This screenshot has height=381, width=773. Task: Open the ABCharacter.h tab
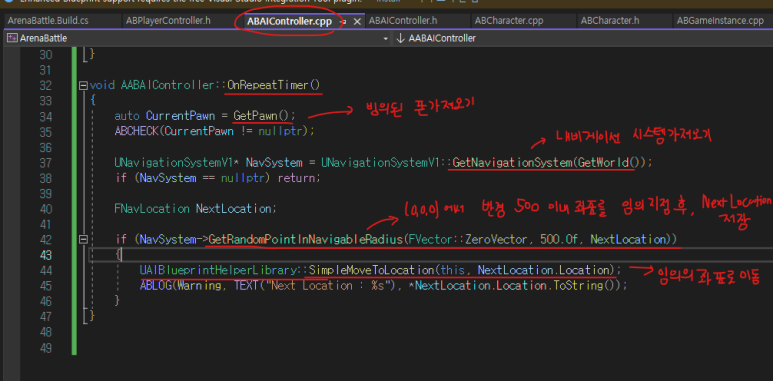610,21
